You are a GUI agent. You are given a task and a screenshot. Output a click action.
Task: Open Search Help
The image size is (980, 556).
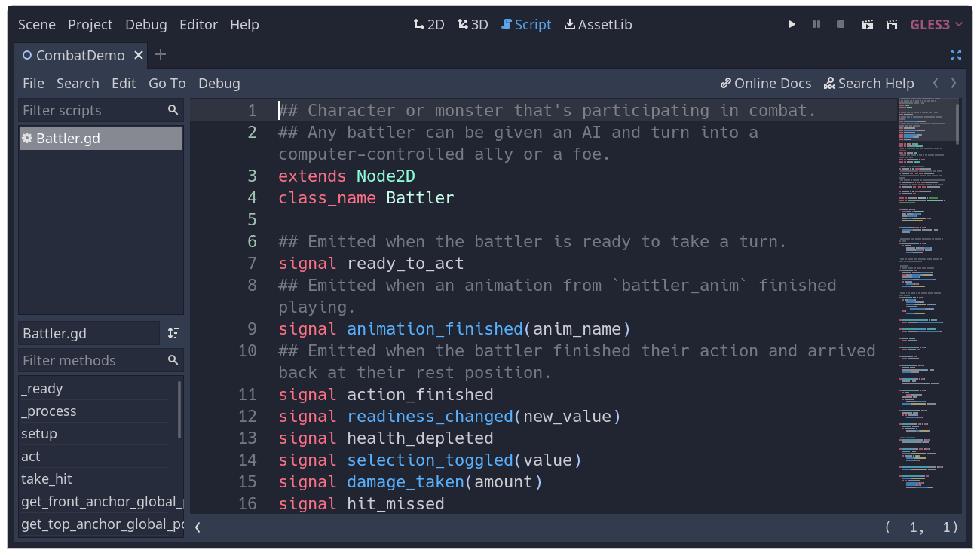click(x=868, y=83)
